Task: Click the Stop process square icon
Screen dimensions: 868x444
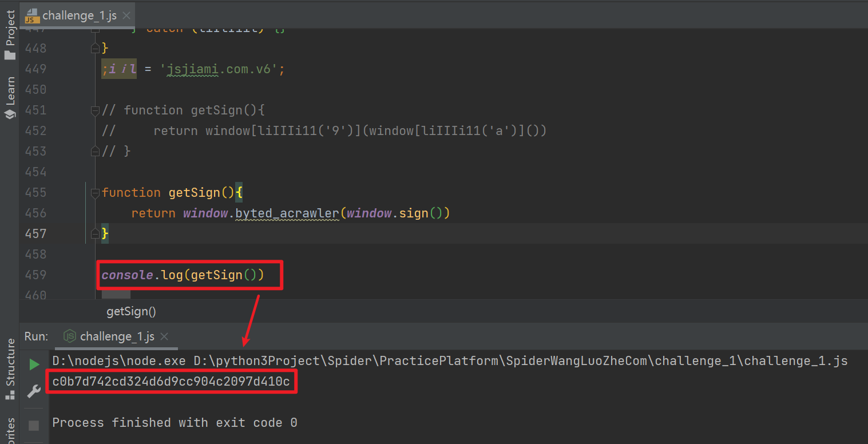Action: coord(34,425)
